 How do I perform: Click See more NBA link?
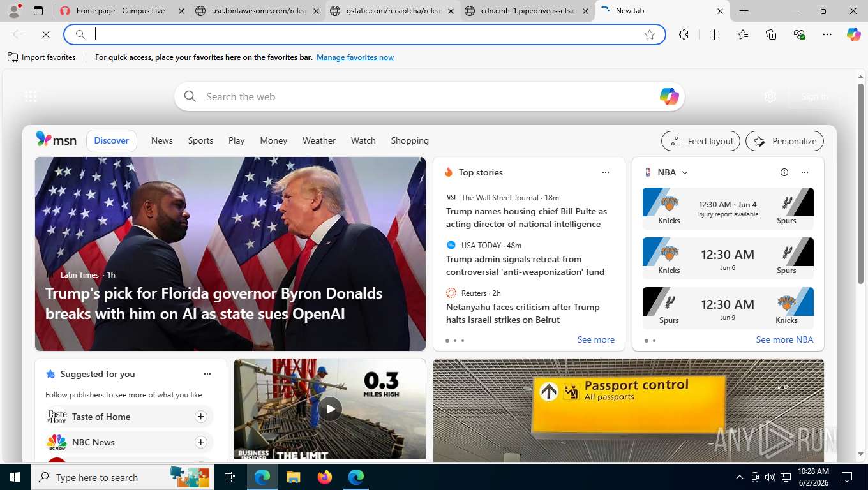pyautogui.click(x=784, y=339)
